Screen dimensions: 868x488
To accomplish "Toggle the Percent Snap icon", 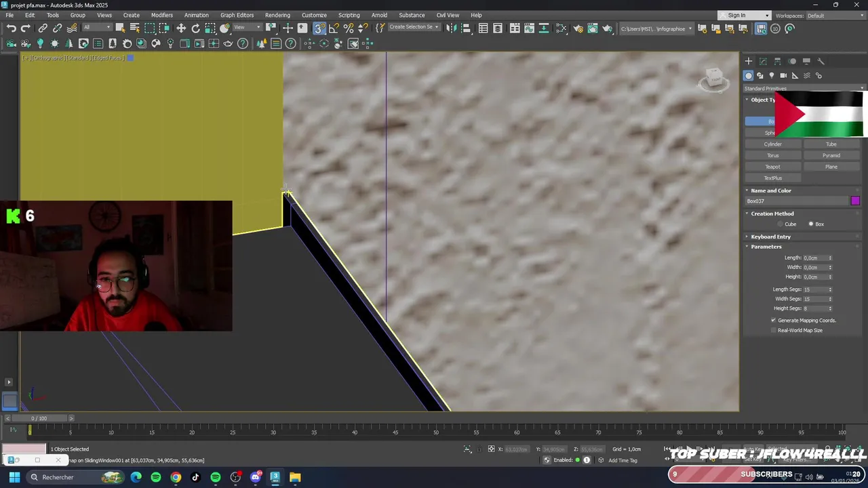I will [x=349, y=28].
